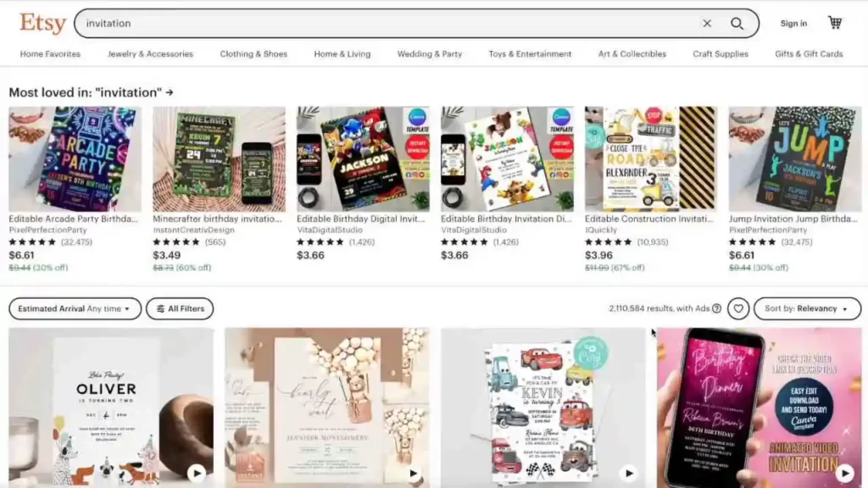868x488 pixels.
Task: Open the Jump invitation thumbnail
Action: [795, 158]
